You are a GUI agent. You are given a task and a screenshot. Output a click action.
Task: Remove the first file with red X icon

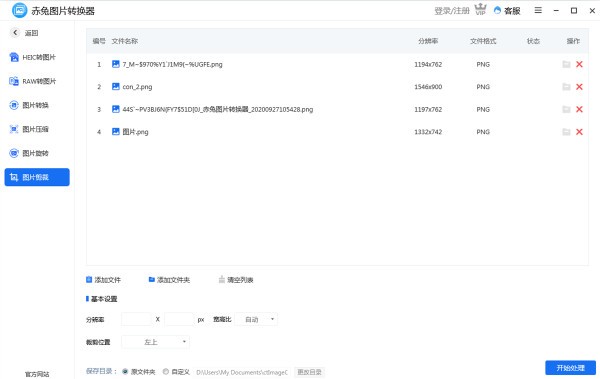click(579, 64)
